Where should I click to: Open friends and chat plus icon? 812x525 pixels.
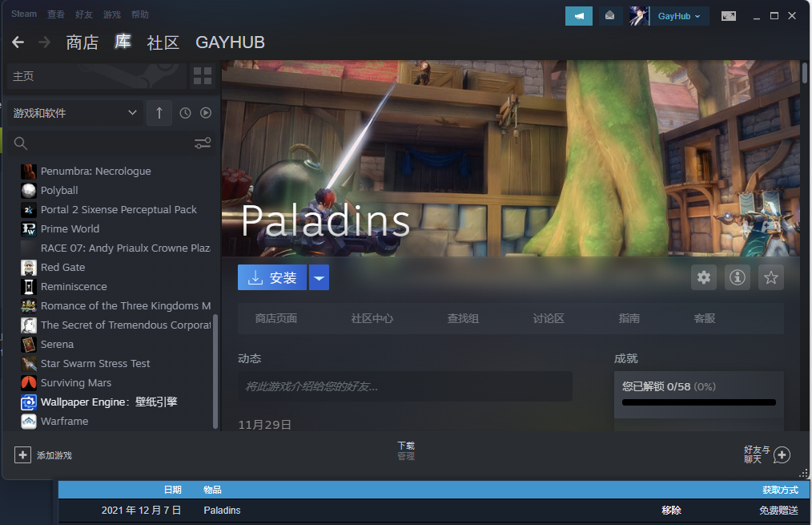pos(782,455)
